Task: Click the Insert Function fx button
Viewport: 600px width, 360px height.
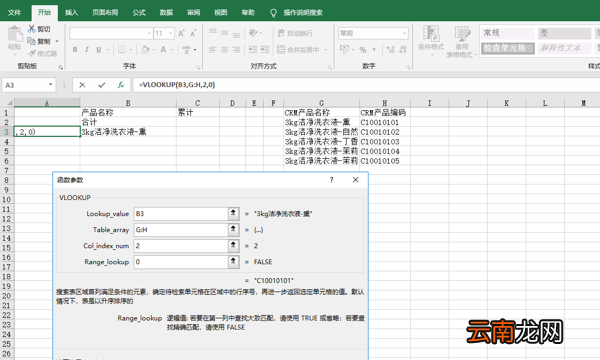Action: 121,85
